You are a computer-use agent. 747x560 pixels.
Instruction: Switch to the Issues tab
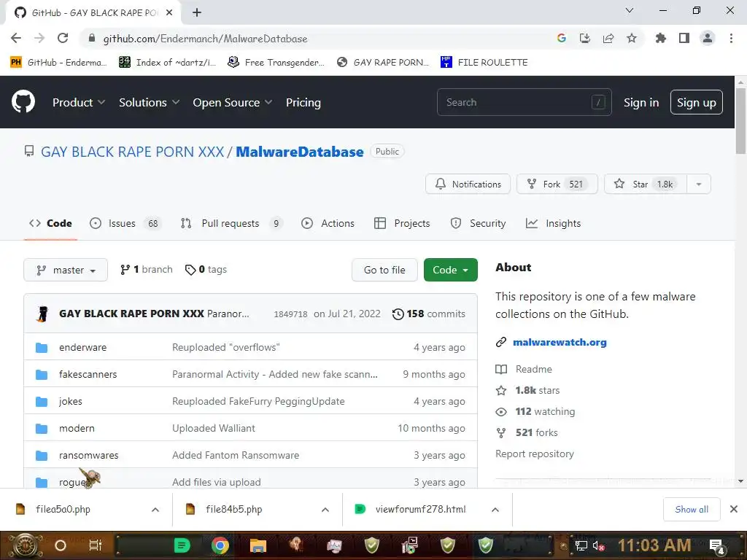pyautogui.click(x=125, y=223)
